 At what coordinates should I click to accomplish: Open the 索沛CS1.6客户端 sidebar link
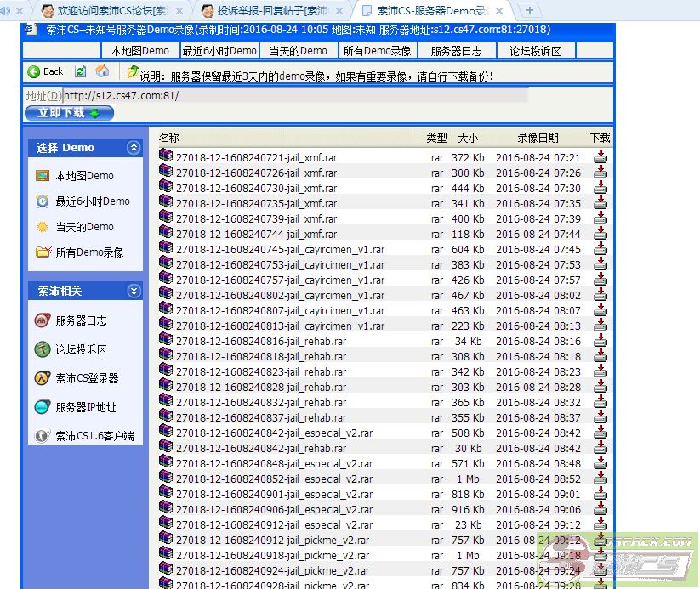(94, 436)
